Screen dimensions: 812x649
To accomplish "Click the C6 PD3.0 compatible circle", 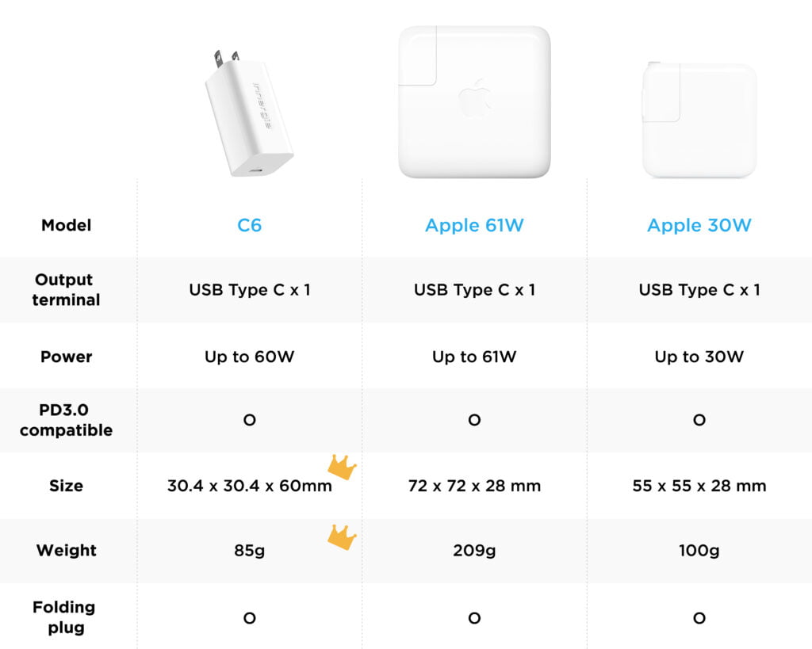I will tap(249, 420).
